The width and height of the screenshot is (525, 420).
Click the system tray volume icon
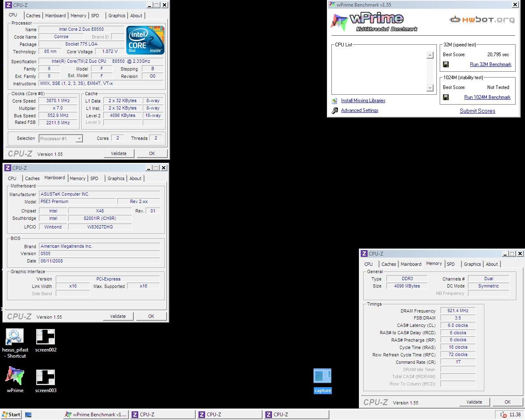pos(503,415)
